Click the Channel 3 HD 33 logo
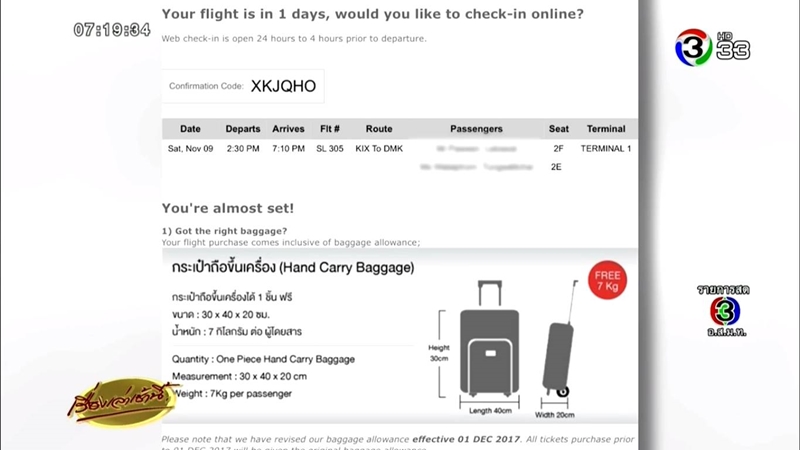Image resolution: width=800 pixels, height=450 pixels. coord(712,45)
